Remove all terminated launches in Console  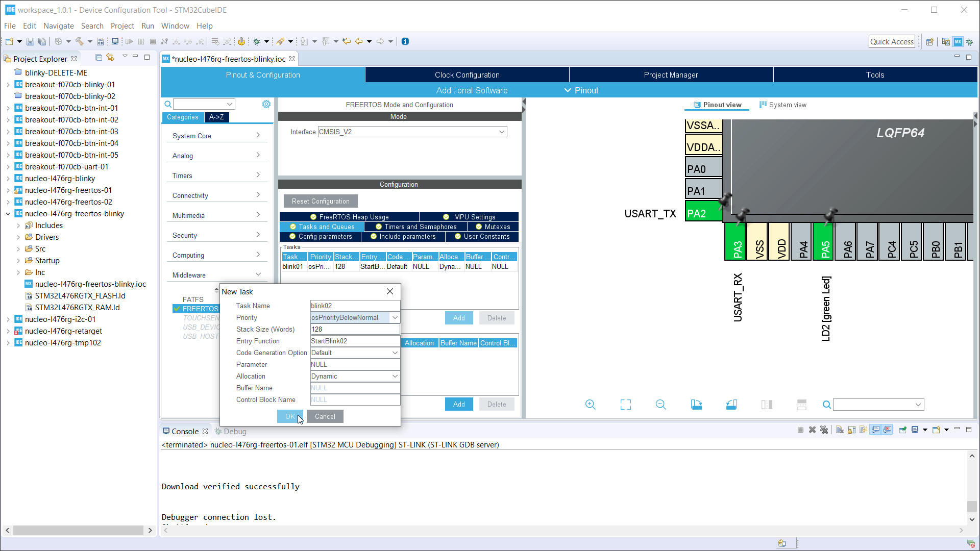click(824, 430)
